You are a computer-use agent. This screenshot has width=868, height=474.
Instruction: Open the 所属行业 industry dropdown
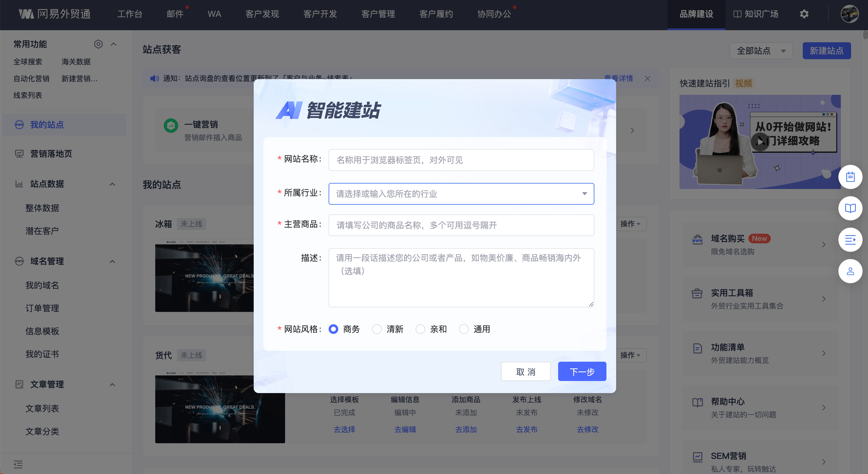coord(461,194)
